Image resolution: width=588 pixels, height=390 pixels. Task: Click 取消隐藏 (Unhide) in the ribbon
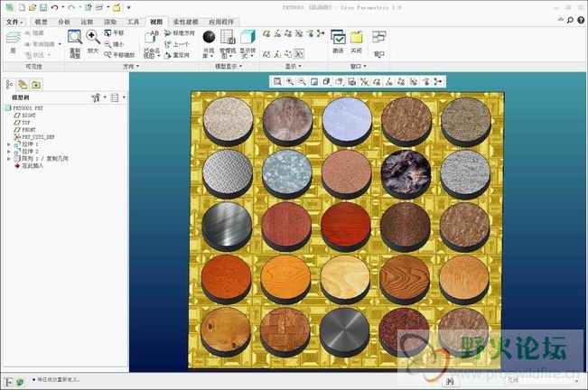point(43,44)
